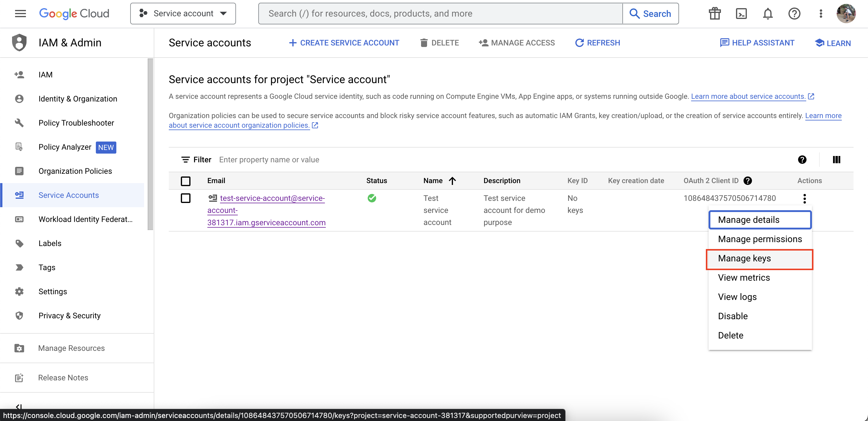This screenshot has width=868, height=421.
Task: Open the Service account project picker
Action: 183,14
